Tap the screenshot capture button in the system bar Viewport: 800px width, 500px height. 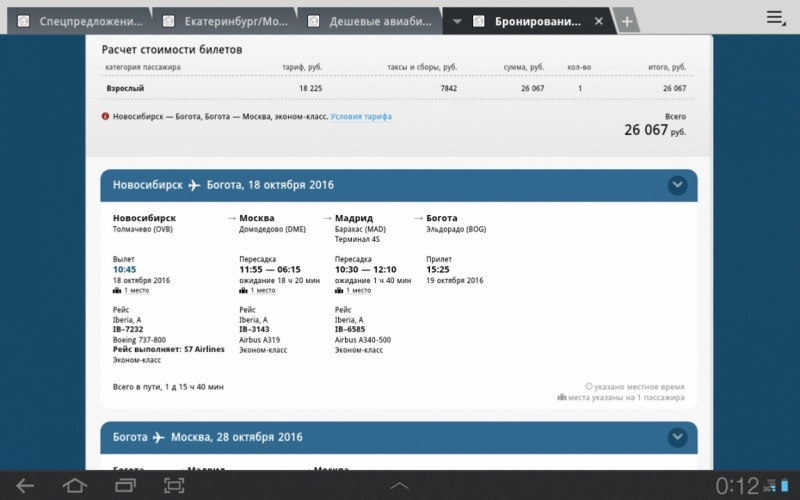(x=174, y=485)
